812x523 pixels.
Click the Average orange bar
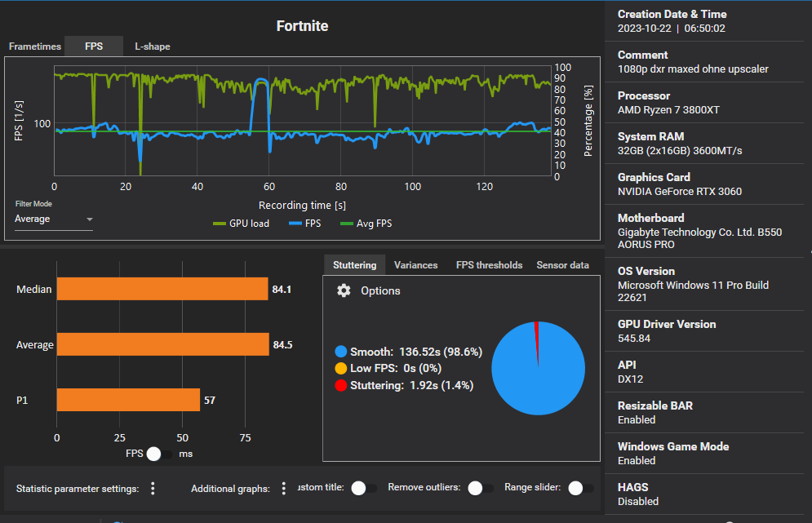pos(162,344)
